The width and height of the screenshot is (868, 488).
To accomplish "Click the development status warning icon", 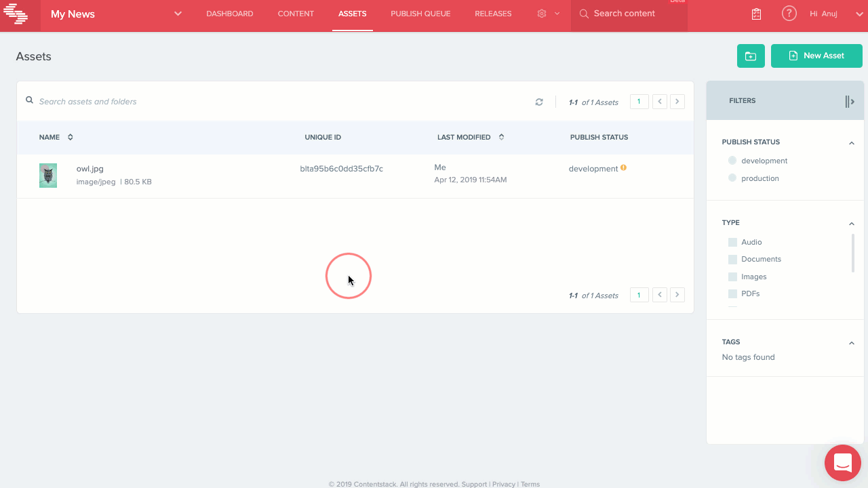I will [x=623, y=167].
